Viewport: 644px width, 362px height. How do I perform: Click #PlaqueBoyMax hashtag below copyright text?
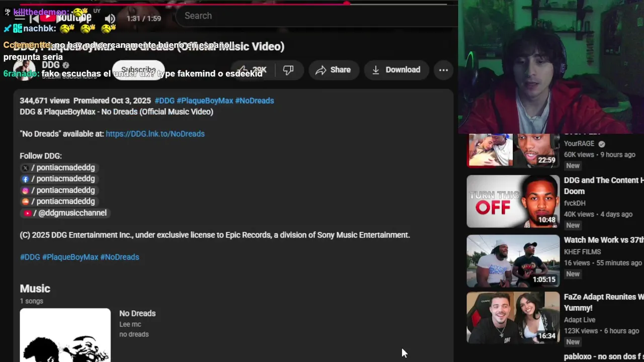click(x=70, y=257)
